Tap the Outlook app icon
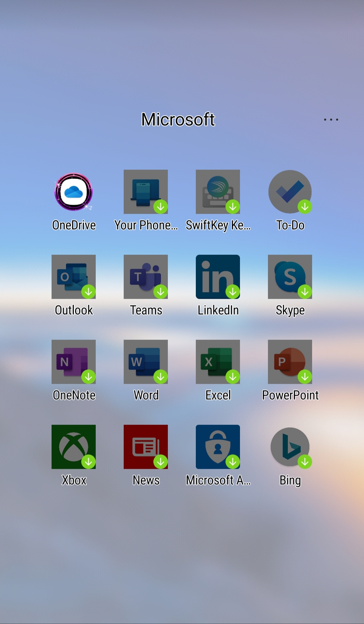Image resolution: width=364 pixels, height=624 pixels. [x=73, y=277]
